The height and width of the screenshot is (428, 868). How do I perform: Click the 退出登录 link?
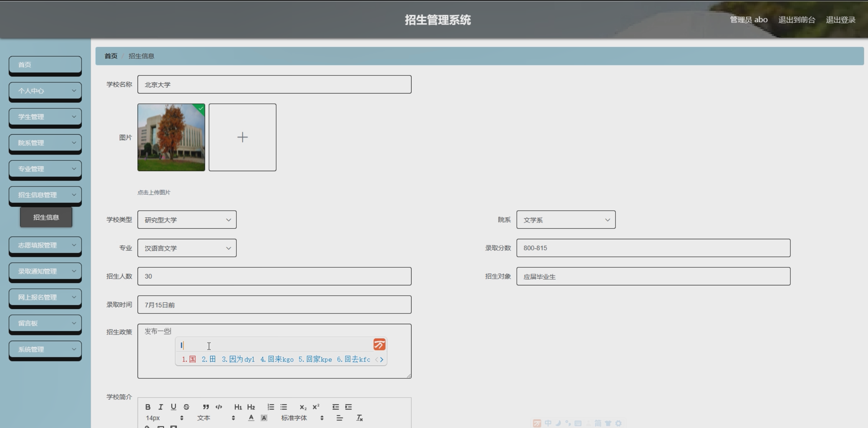(840, 20)
